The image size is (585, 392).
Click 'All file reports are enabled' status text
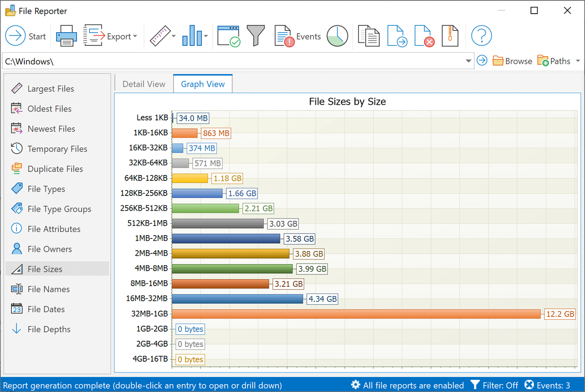(x=413, y=385)
